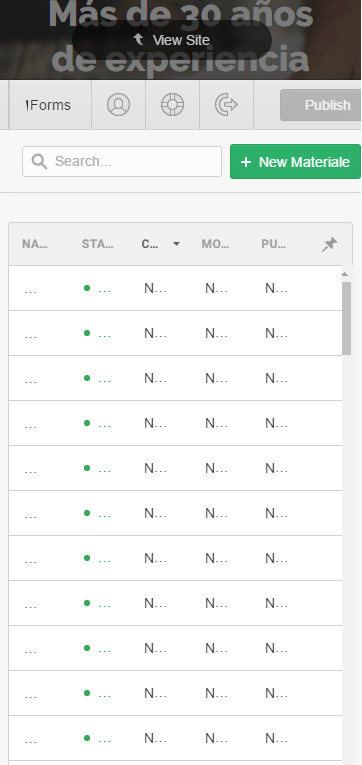
Task: Click the pin columns icon
Action: click(x=329, y=244)
